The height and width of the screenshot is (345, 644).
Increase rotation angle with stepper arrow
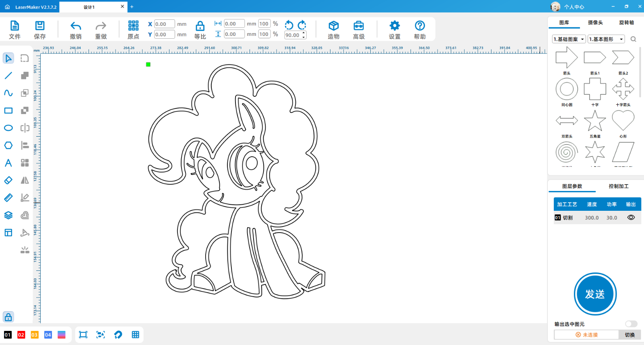coord(303,33)
